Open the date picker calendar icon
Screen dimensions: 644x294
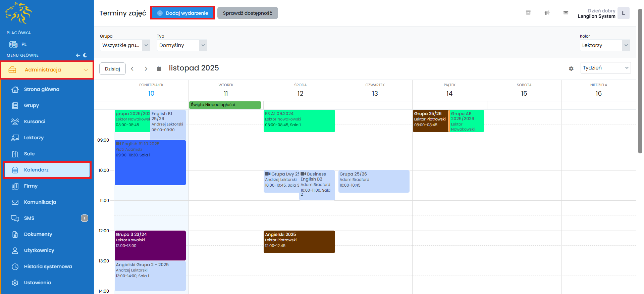pos(159,69)
